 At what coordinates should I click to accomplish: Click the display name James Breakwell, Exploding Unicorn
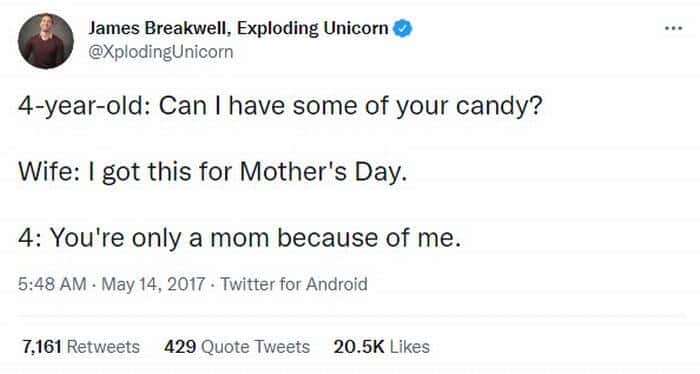(x=238, y=29)
